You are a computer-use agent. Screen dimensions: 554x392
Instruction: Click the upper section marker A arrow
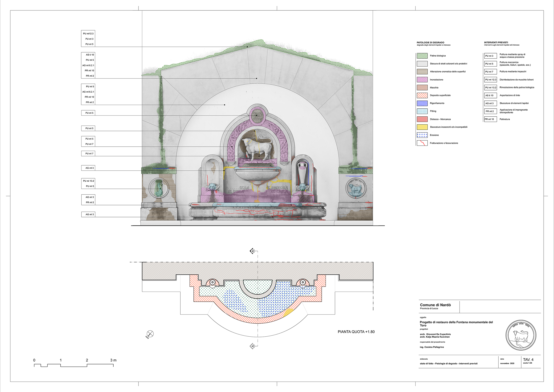[252, 251]
